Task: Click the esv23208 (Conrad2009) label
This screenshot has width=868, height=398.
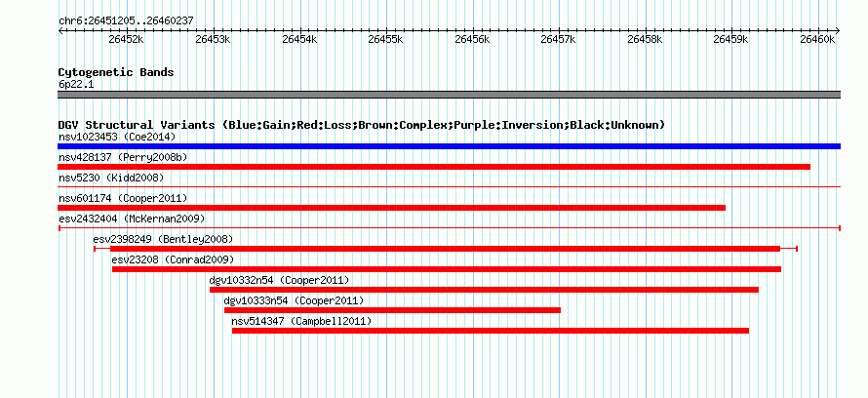Action: click(173, 259)
